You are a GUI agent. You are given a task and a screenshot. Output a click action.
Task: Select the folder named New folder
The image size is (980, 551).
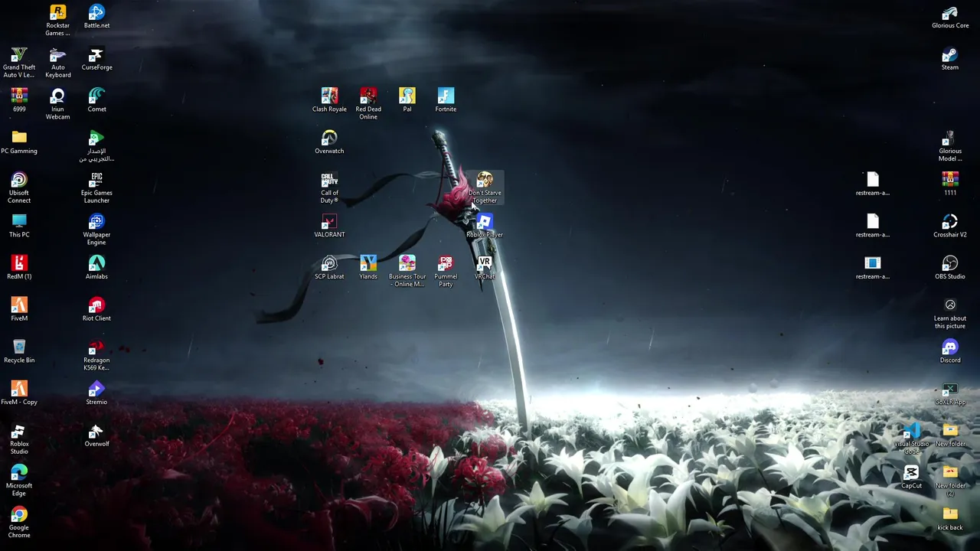coord(950,435)
